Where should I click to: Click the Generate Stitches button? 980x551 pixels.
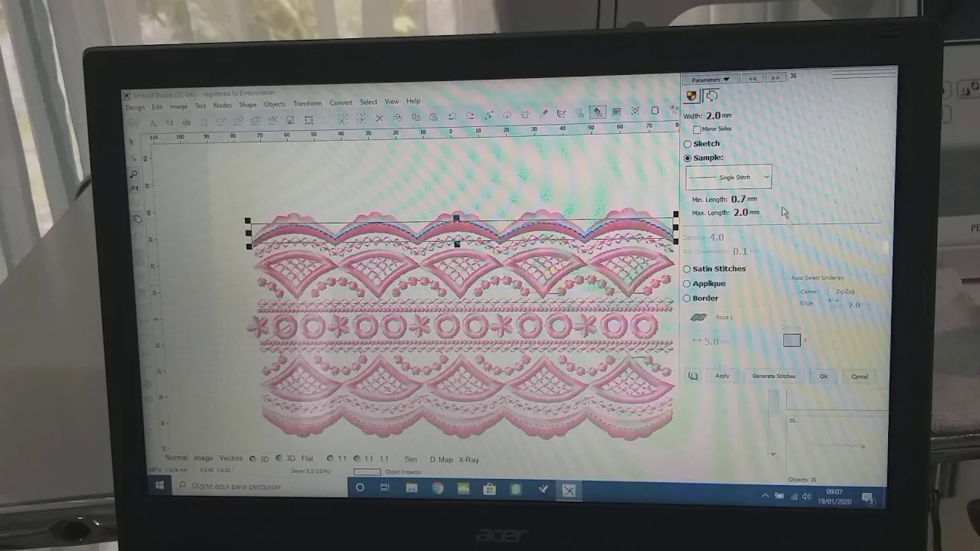pyautogui.click(x=774, y=376)
